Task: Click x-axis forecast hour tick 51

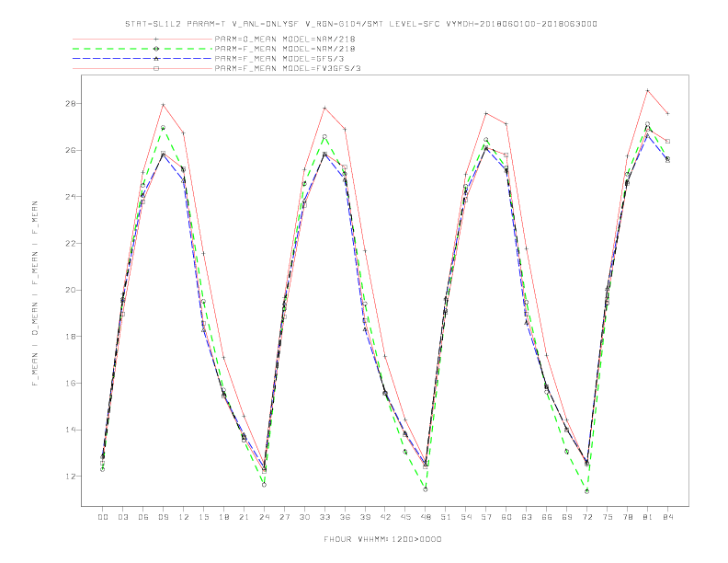Action: click(446, 517)
